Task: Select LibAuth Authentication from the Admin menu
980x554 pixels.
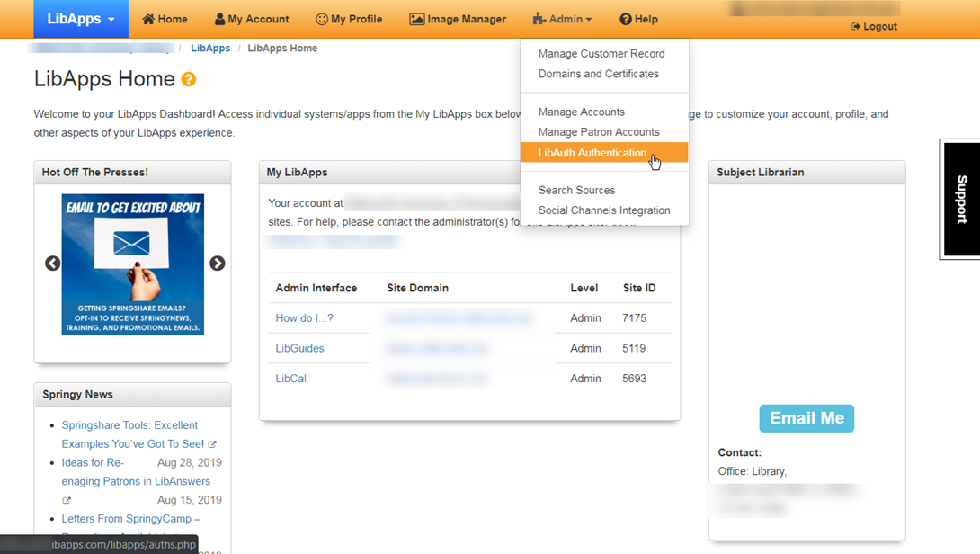Action: [x=593, y=152]
